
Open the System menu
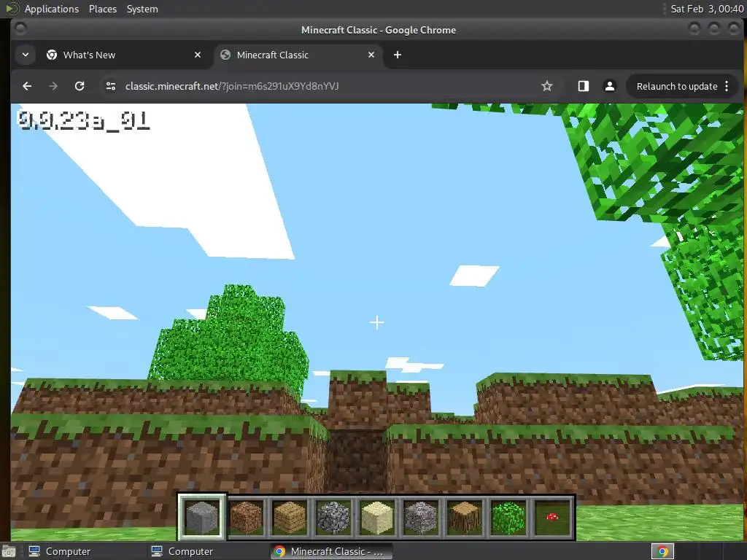[x=142, y=9]
